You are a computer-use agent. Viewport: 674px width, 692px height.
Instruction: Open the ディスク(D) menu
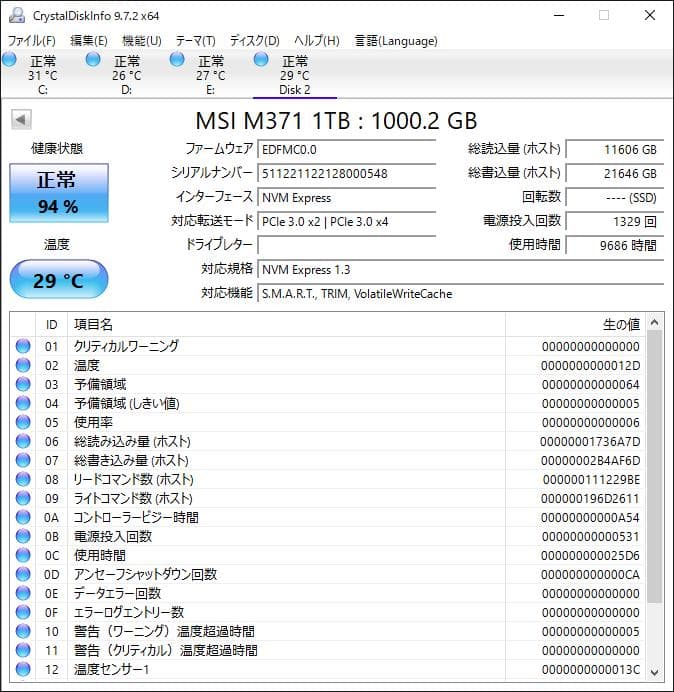coord(255,41)
